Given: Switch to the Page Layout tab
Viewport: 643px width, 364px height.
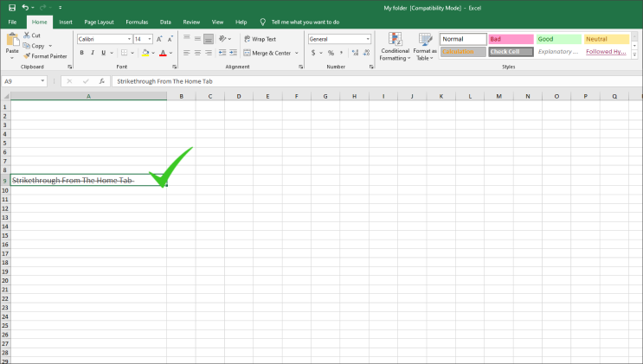Looking at the screenshot, I should point(99,22).
